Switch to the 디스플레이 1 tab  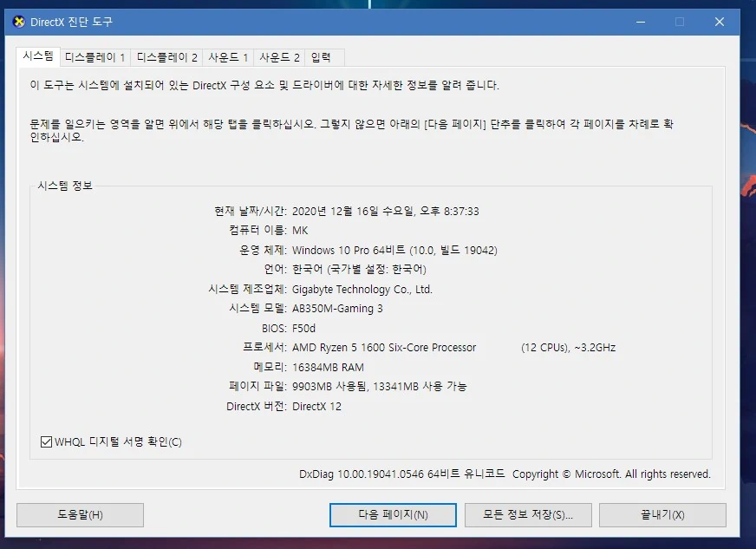(x=94, y=57)
